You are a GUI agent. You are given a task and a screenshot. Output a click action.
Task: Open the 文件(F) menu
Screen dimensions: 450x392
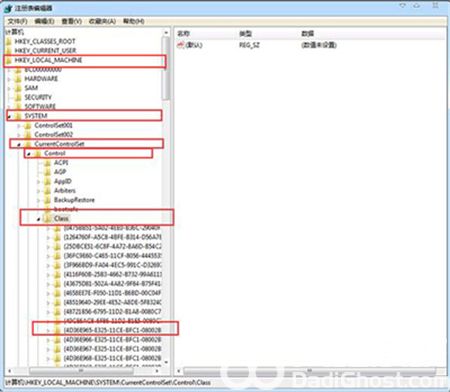point(17,21)
